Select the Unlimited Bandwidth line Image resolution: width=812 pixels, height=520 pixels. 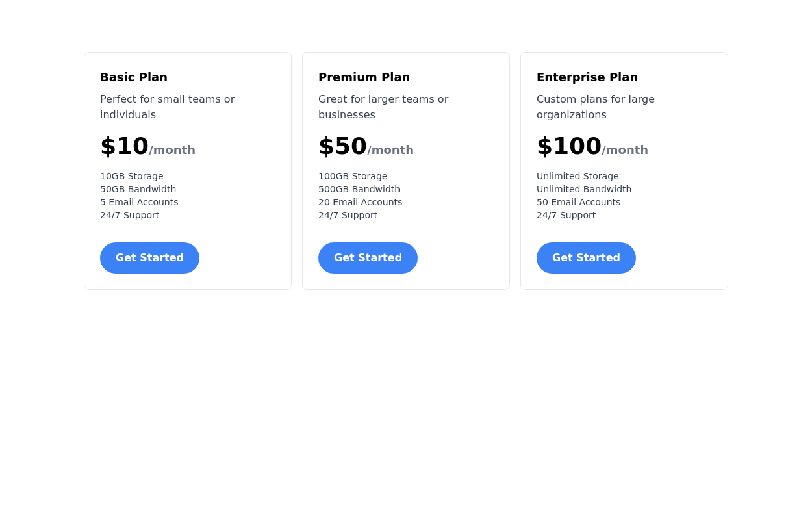584,189
